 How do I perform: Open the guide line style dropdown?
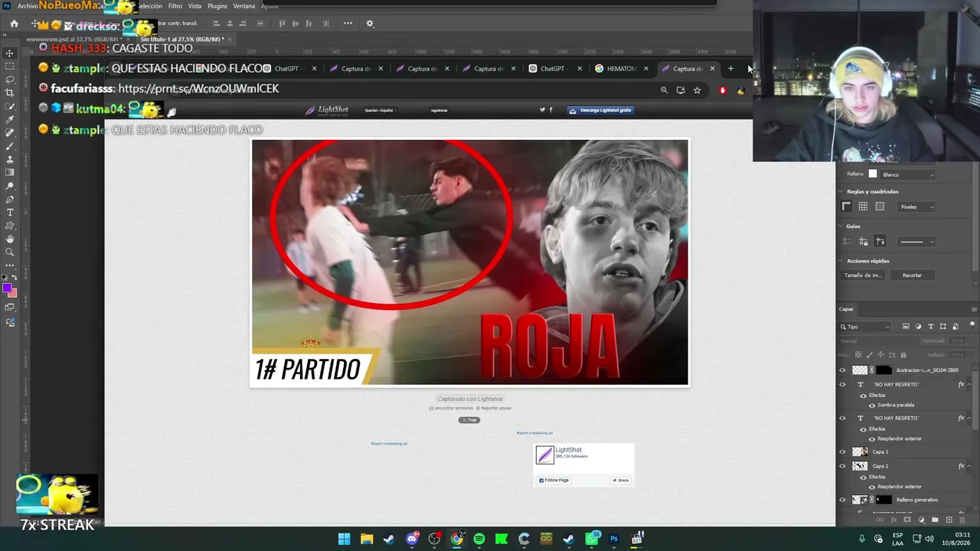(916, 242)
